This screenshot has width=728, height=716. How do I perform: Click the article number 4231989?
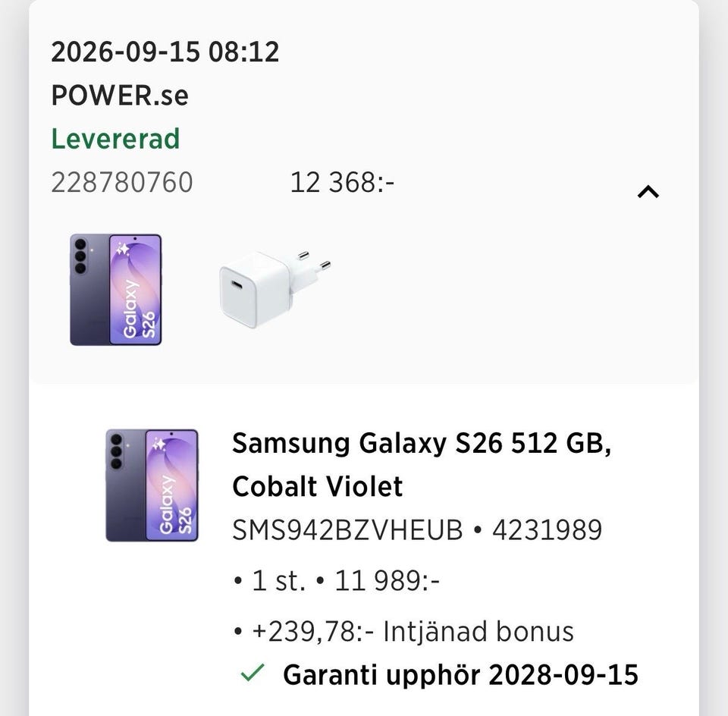[547, 530]
